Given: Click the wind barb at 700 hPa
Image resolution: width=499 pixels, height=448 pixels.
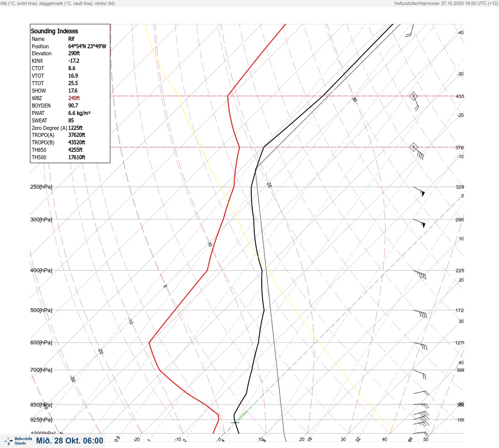Looking at the screenshot, I should point(420,374).
